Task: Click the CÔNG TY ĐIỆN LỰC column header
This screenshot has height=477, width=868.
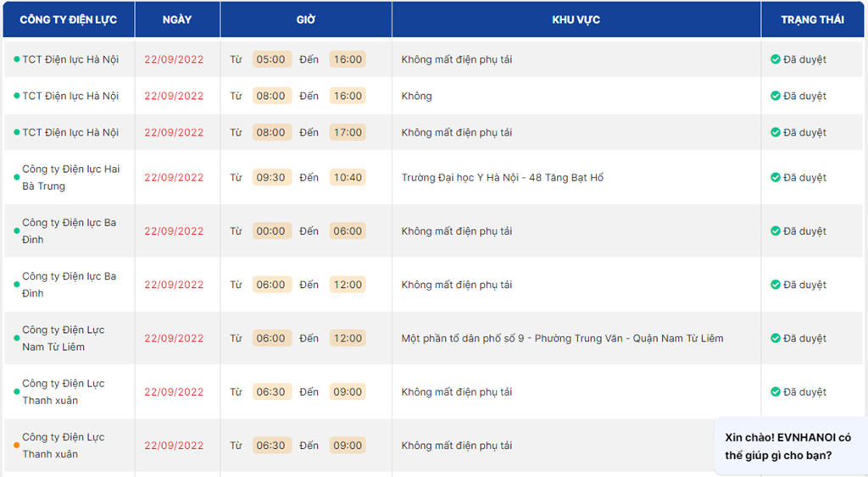Action: coord(68,19)
